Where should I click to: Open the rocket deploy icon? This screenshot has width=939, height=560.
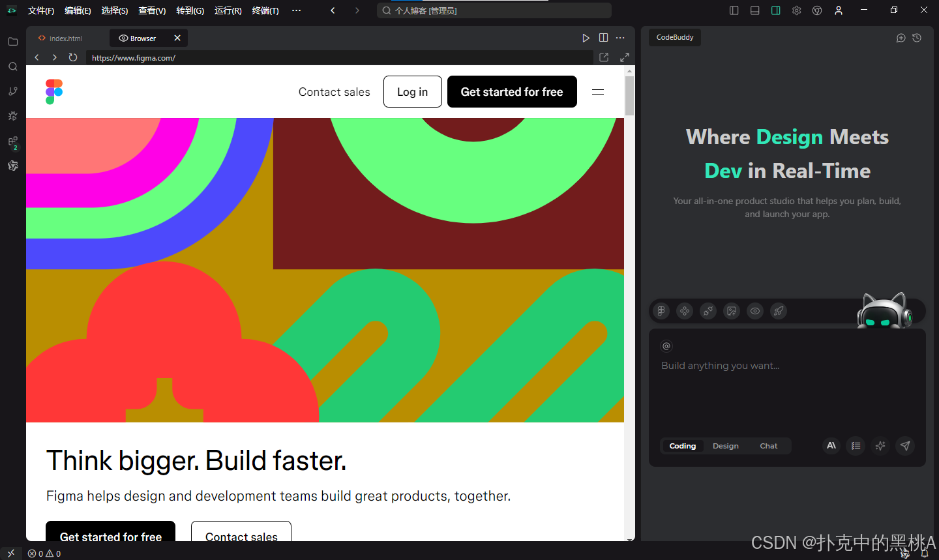(779, 311)
